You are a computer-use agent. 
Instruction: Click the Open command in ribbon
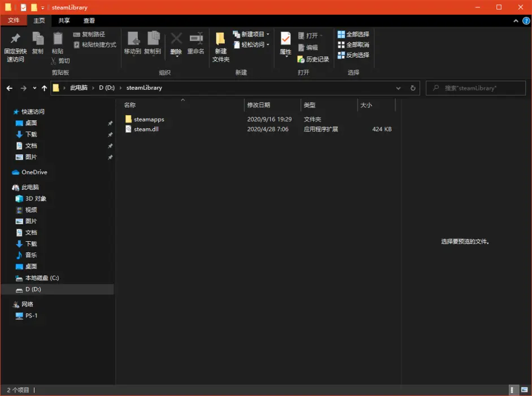(309, 36)
